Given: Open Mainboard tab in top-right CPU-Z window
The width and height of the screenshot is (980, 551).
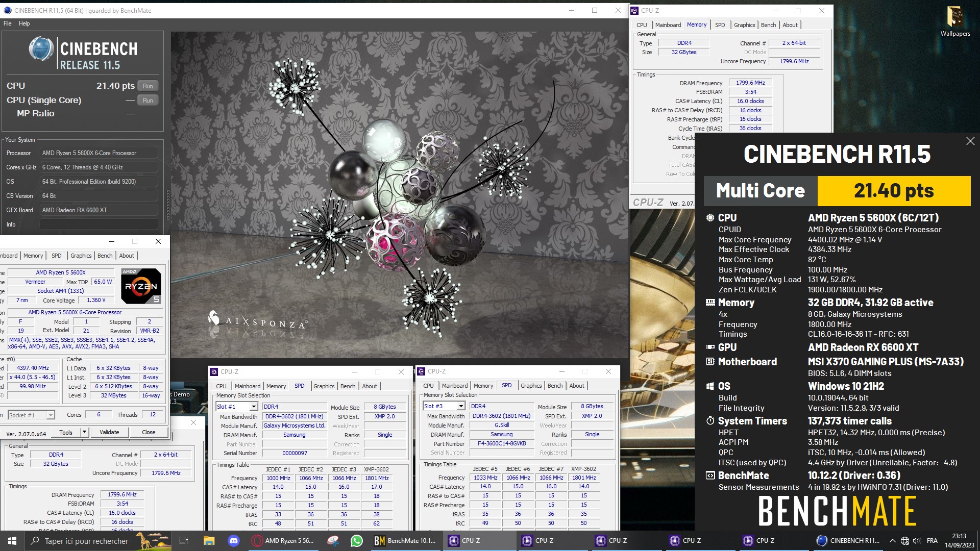Looking at the screenshot, I should (668, 25).
